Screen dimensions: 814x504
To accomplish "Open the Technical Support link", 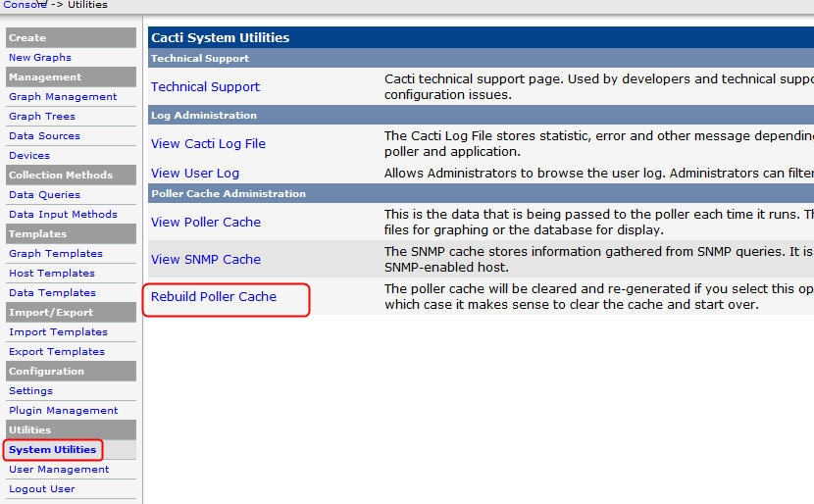I will 206,86.
